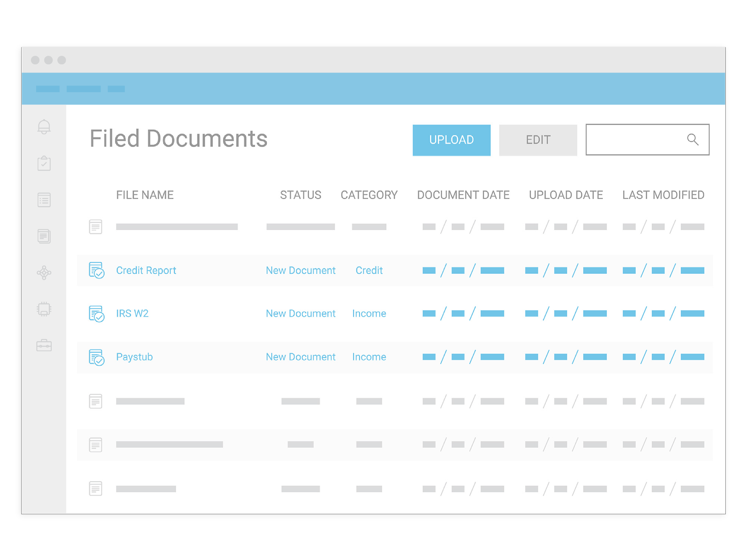
Task: Open the document list icon
Action: click(x=44, y=200)
